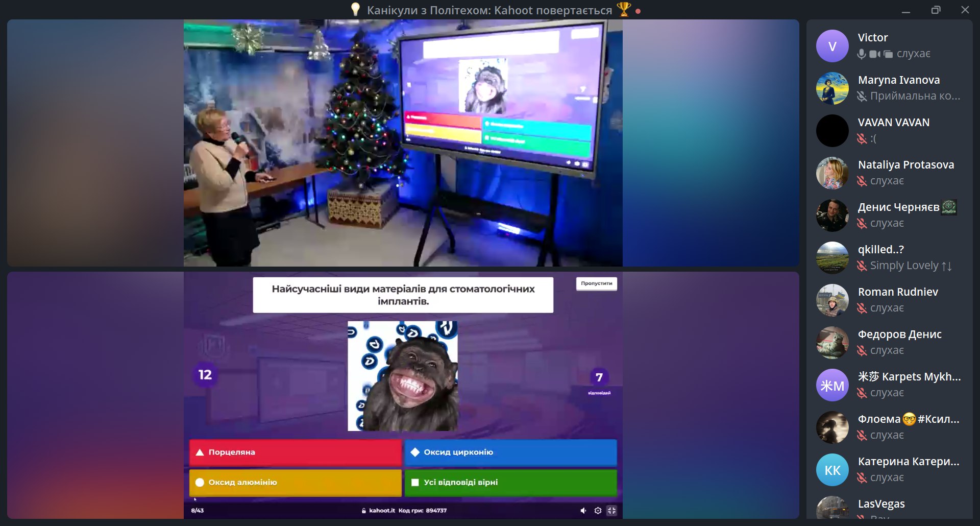Maximize the call window

coord(936,10)
